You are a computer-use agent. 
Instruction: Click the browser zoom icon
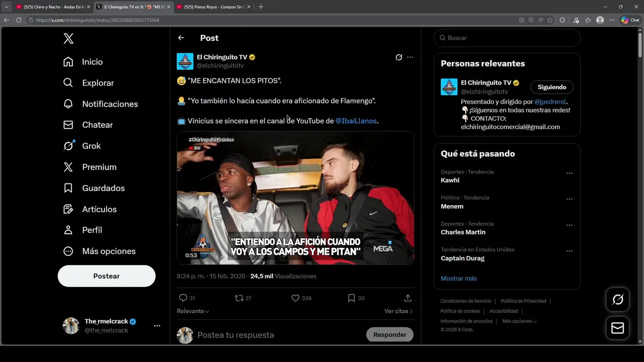pyautogui.click(x=531, y=20)
